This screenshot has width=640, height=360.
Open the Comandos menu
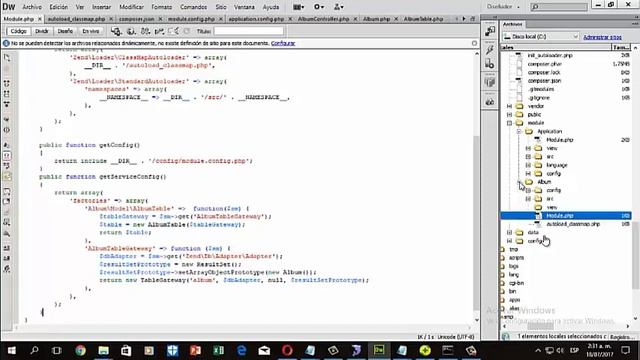193,7
